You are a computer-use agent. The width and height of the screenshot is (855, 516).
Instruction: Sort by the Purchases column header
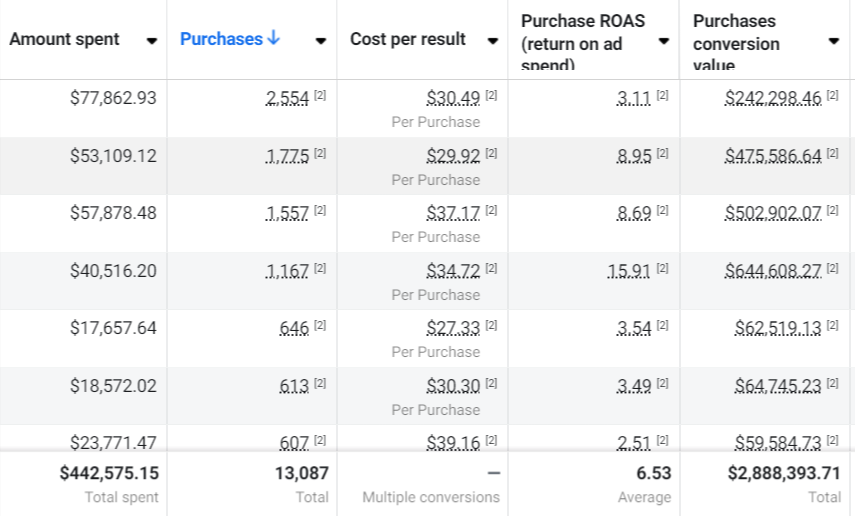[221, 39]
